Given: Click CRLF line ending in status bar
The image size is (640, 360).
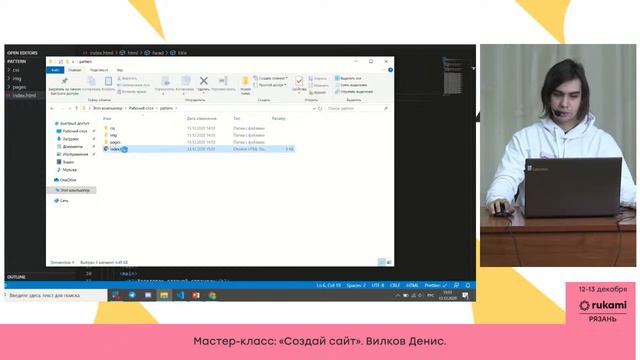Looking at the screenshot, I should [395, 285].
